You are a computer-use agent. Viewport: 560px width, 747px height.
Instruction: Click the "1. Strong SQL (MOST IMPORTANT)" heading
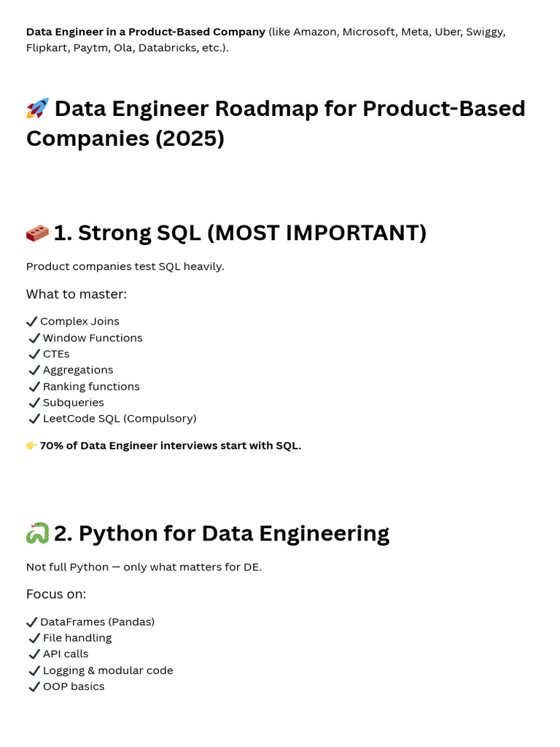[x=240, y=233]
